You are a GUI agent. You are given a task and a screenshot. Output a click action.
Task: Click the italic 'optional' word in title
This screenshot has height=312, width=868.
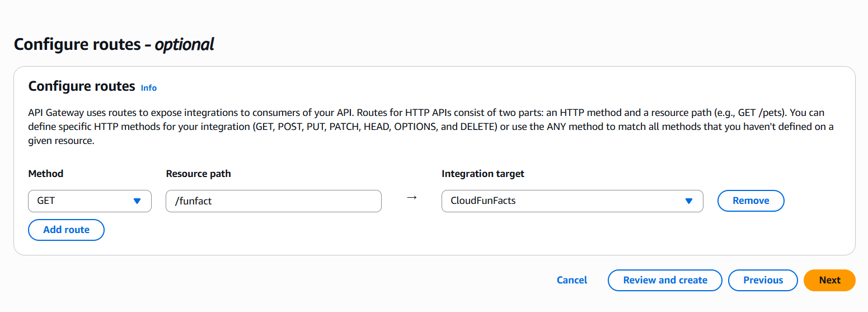point(185,44)
